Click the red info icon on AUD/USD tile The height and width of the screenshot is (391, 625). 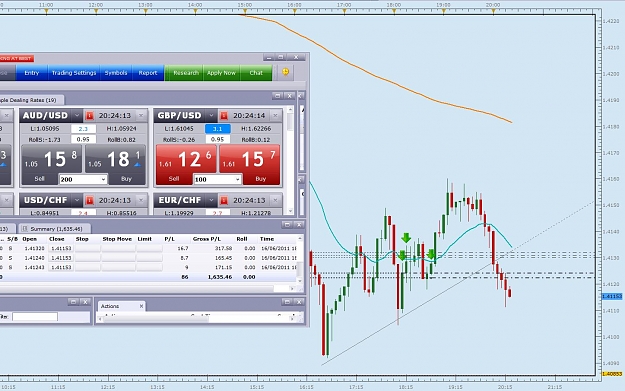click(90, 116)
